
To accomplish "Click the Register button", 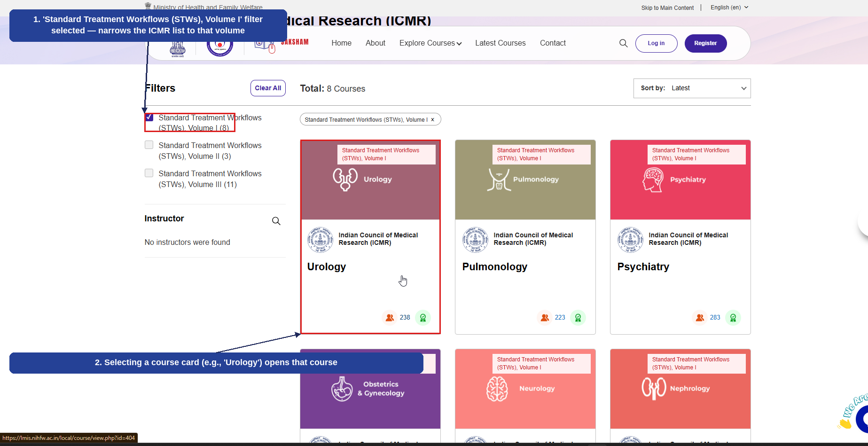I will tap(705, 43).
